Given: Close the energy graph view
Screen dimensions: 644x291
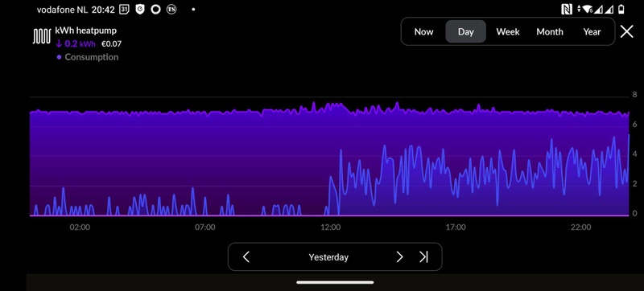Looking at the screenshot, I should [x=626, y=31].
